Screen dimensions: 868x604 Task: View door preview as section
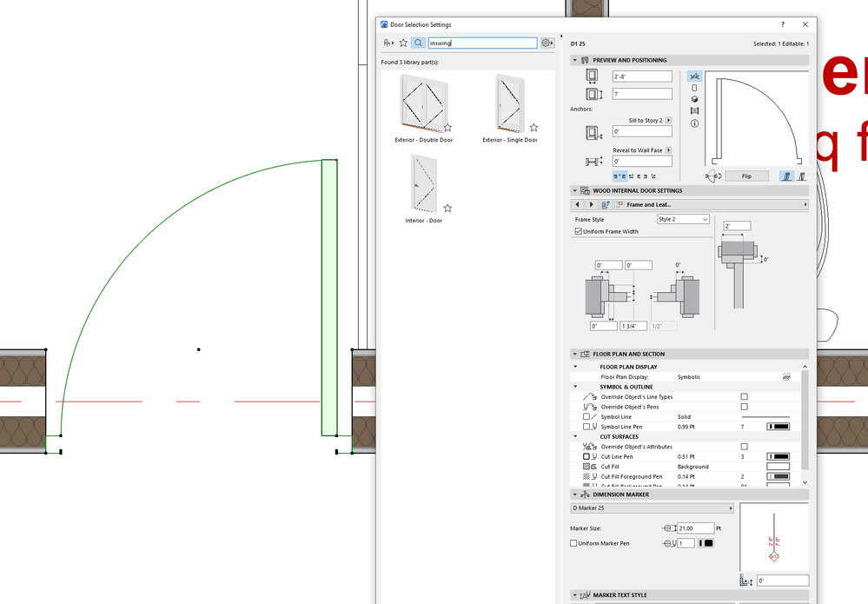click(x=693, y=109)
